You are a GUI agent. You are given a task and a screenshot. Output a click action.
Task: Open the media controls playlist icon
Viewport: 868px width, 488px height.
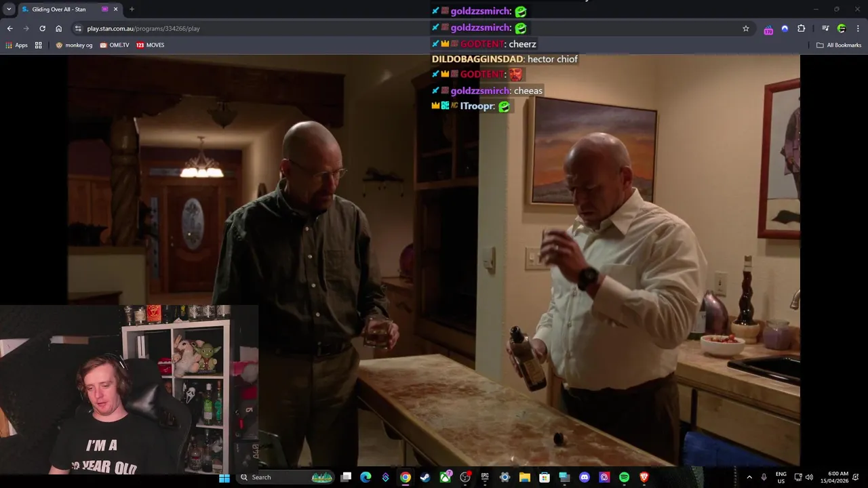click(x=825, y=28)
